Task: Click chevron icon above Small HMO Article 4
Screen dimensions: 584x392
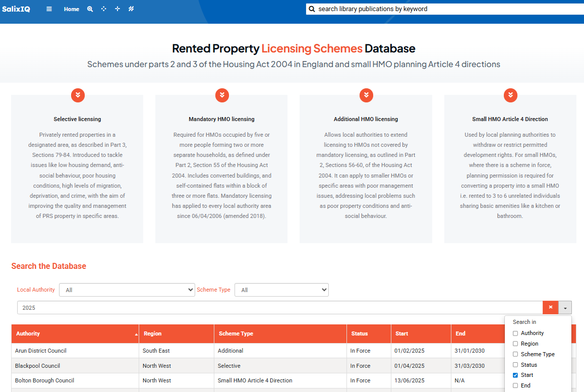Action: tap(510, 95)
